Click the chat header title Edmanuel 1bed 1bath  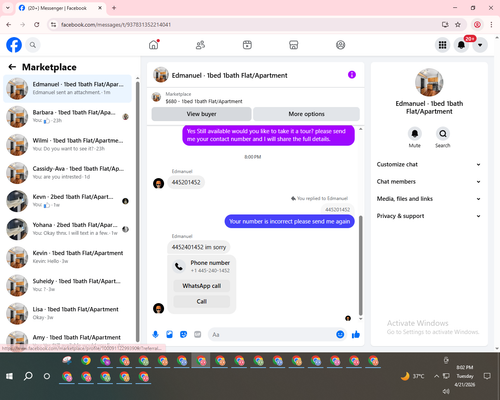229,75
